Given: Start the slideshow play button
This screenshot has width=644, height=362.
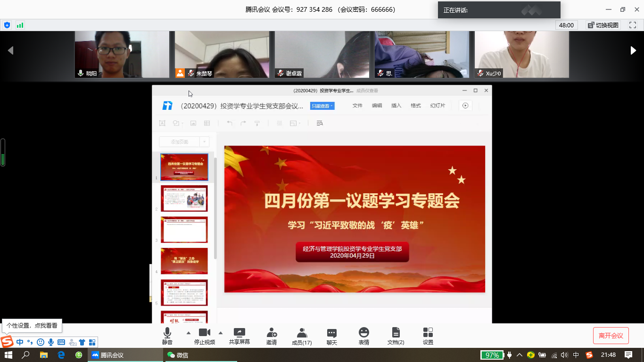Looking at the screenshot, I should (465, 106).
